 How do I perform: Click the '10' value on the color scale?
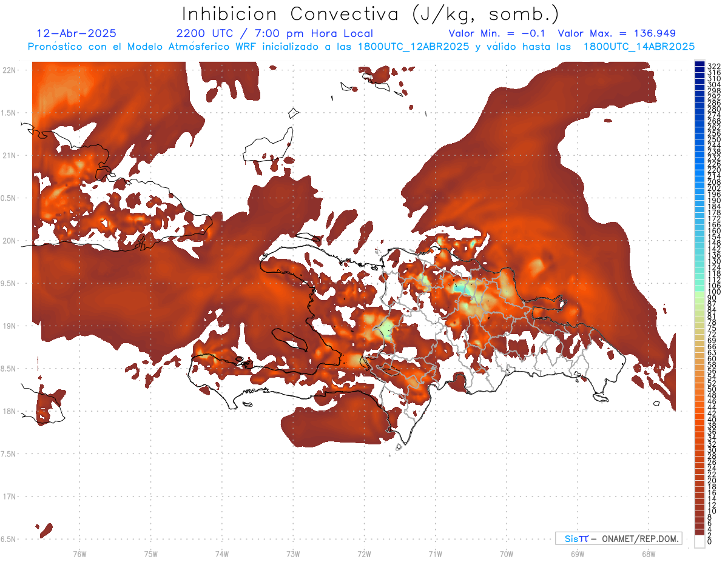click(x=712, y=511)
